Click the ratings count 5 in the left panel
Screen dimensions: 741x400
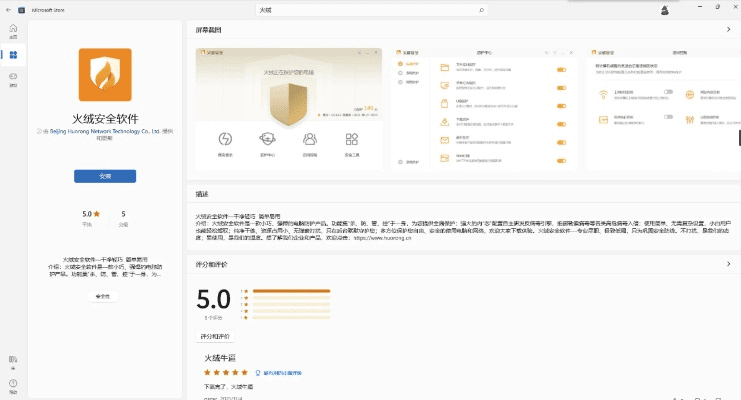tap(123, 214)
